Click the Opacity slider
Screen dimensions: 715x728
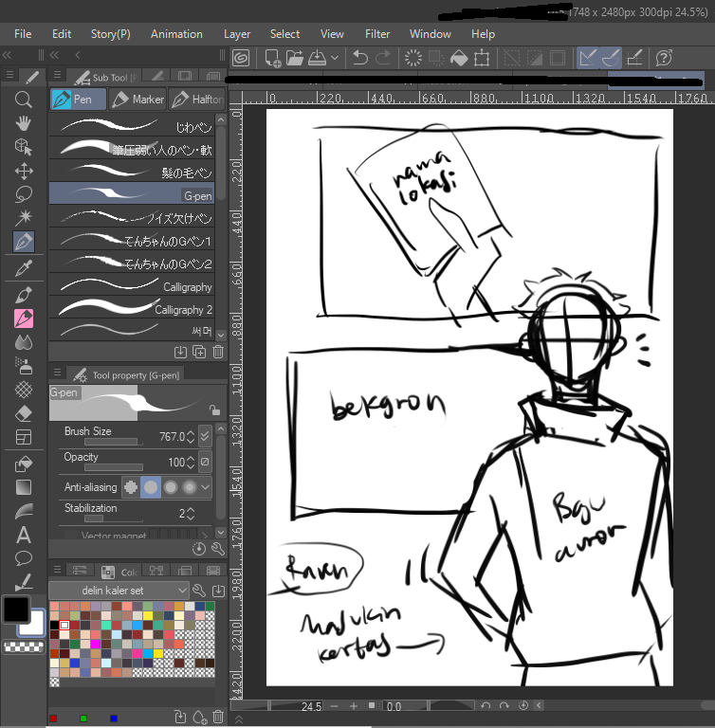pyautogui.click(x=114, y=467)
